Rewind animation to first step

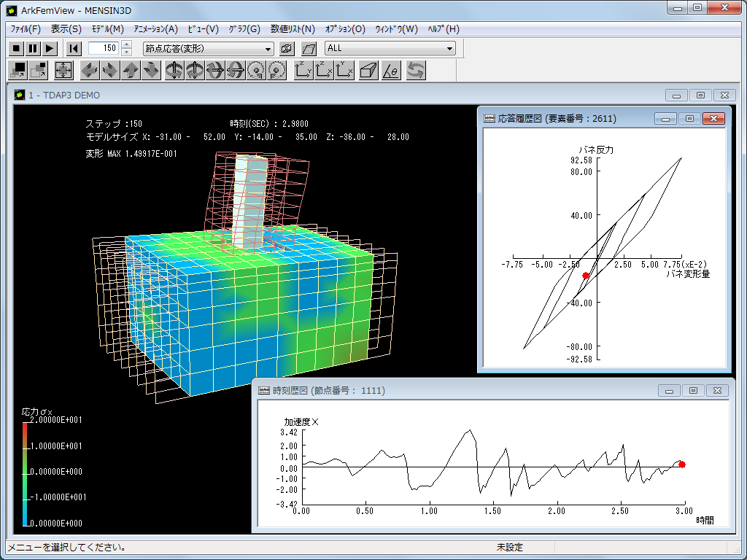tap(74, 48)
